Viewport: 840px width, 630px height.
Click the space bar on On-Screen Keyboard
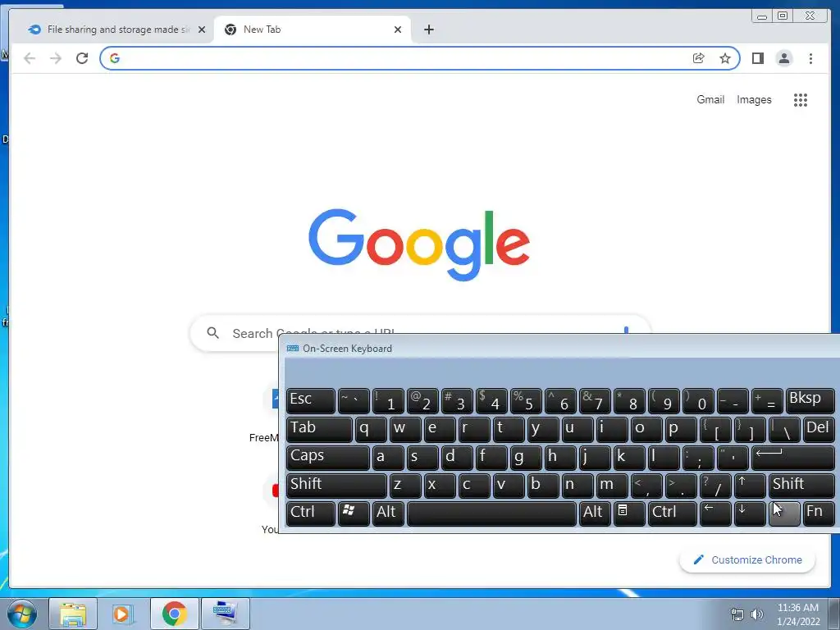(x=491, y=514)
